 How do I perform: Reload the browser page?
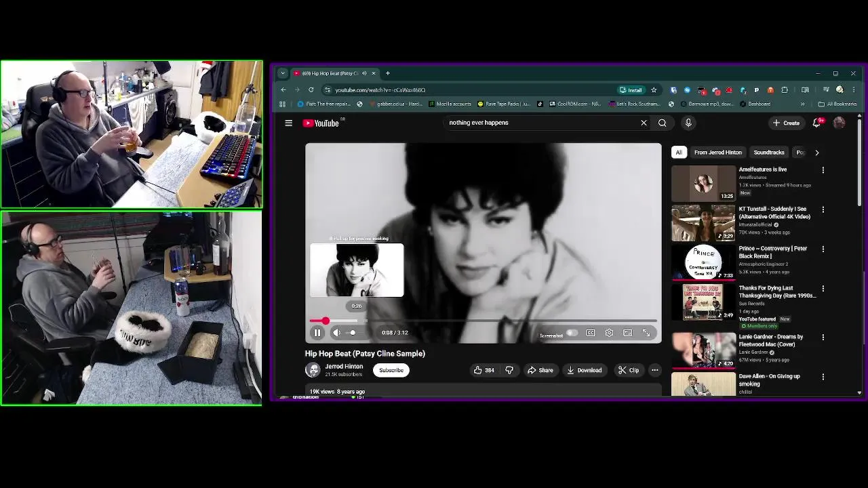point(311,89)
